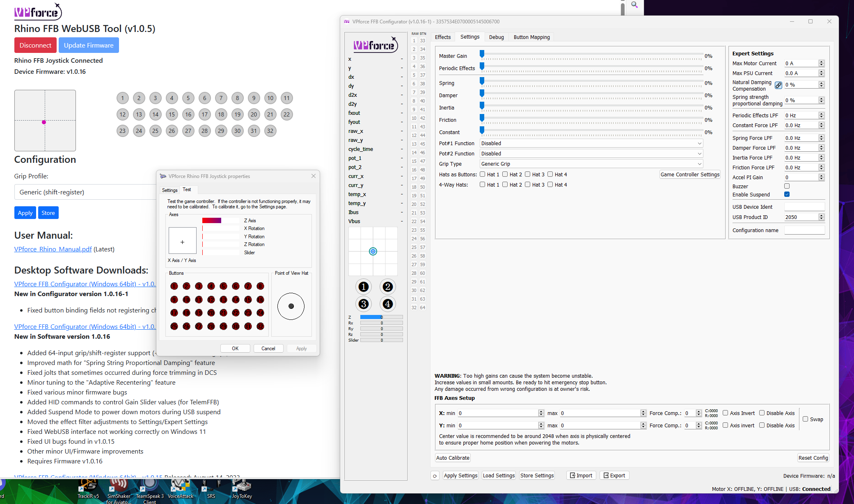Click the refresh icon beside Apply Settings

[435, 476]
